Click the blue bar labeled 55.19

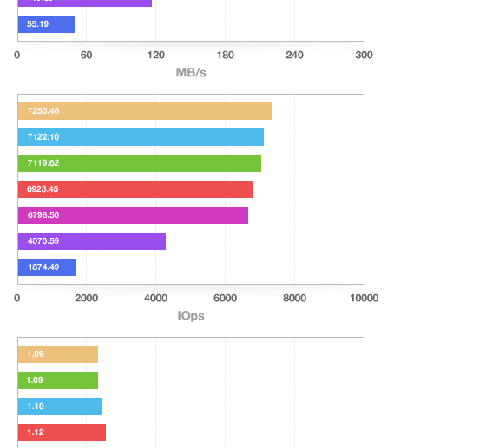click(46, 24)
